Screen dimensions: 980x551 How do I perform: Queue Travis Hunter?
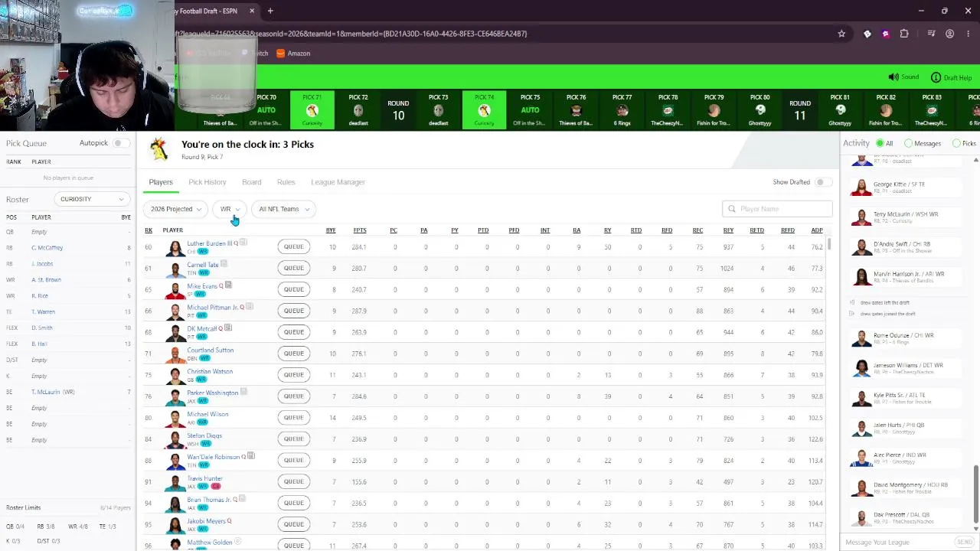pos(294,481)
